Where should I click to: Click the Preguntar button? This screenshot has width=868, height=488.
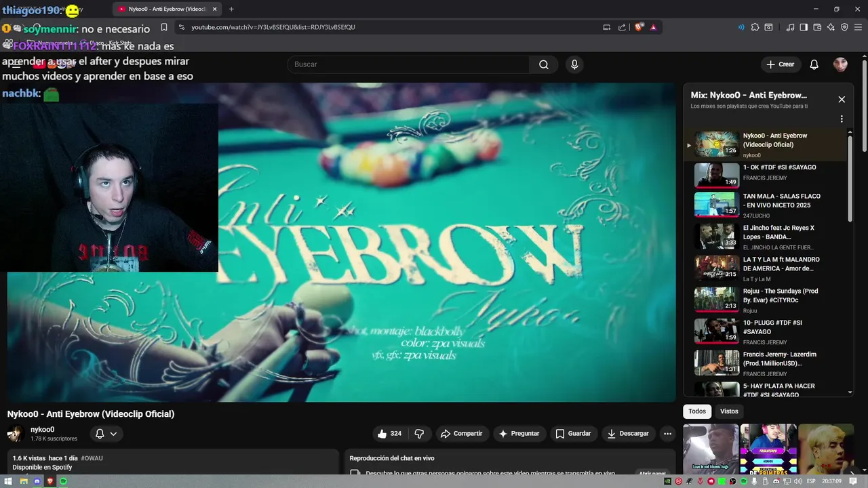519,434
